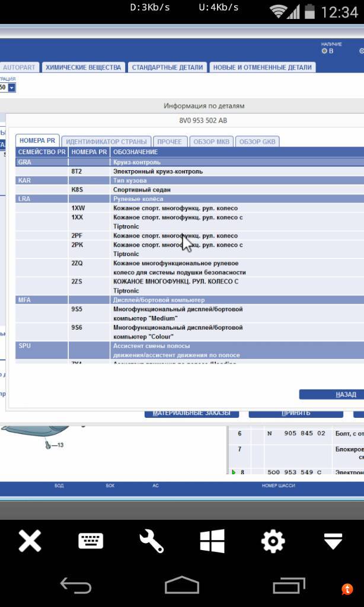Select the 1XX PR number cell

point(89,222)
